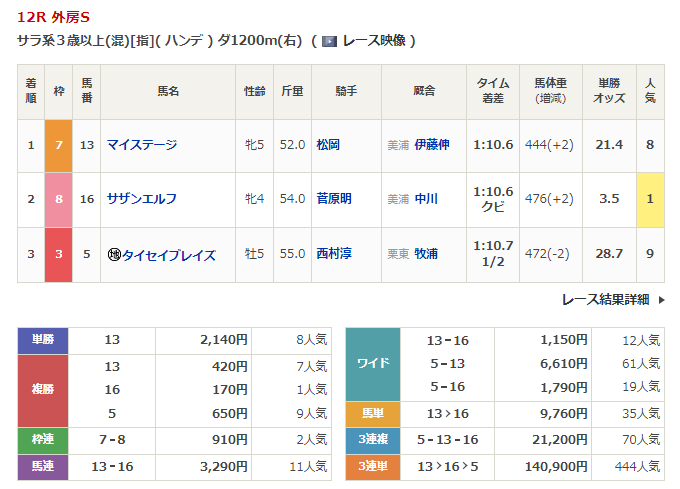The width and height of the screenshot is (680, 489).
Task: Click the red frame number 3 box
Action: (59, 255)
